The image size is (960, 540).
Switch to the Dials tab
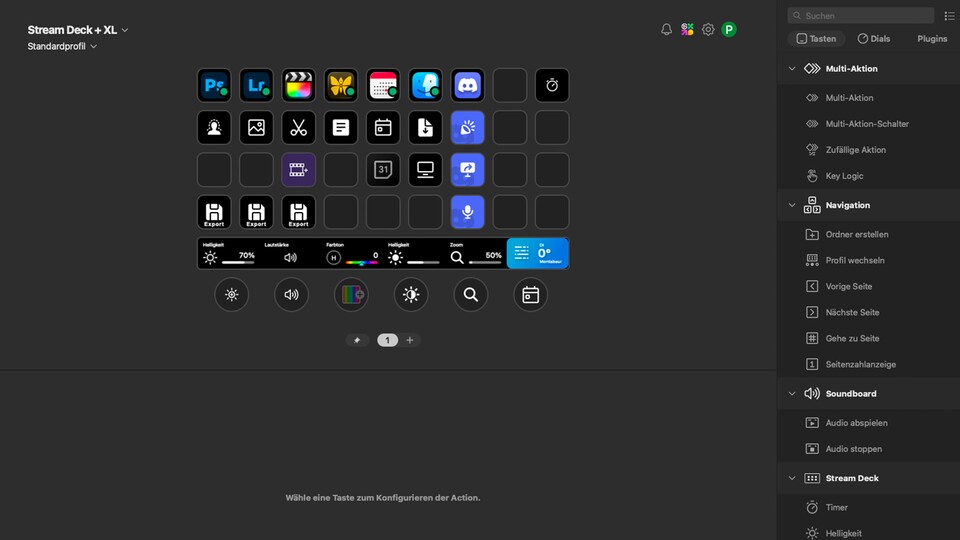(874, 39)
